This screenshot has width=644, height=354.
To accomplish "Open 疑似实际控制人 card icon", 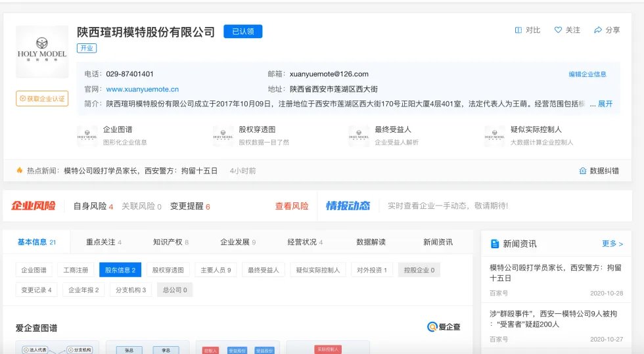I will [x=494, y=136].
